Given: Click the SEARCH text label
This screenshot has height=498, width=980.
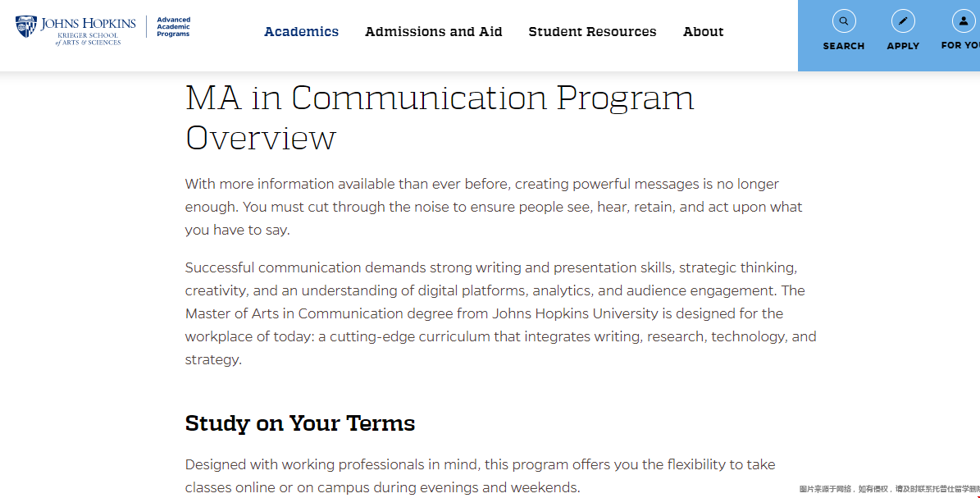Looking at the screenshot, I should click(x=844, y=47).
